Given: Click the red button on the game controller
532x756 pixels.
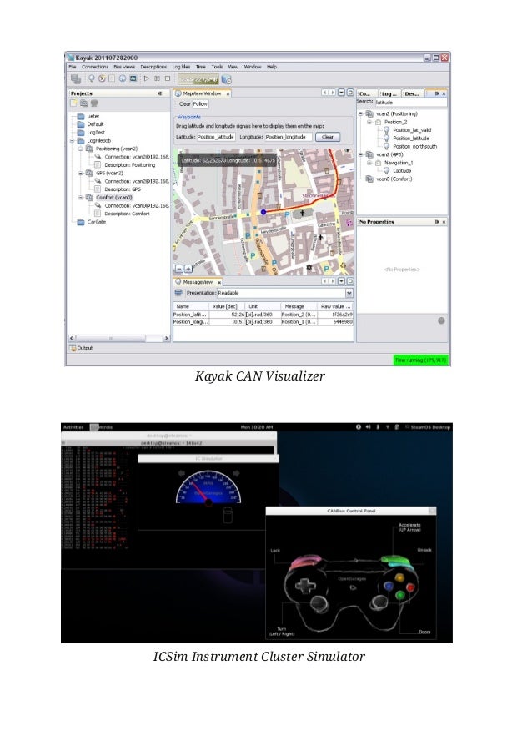Looking at the screenshot, I should (410, 587).
